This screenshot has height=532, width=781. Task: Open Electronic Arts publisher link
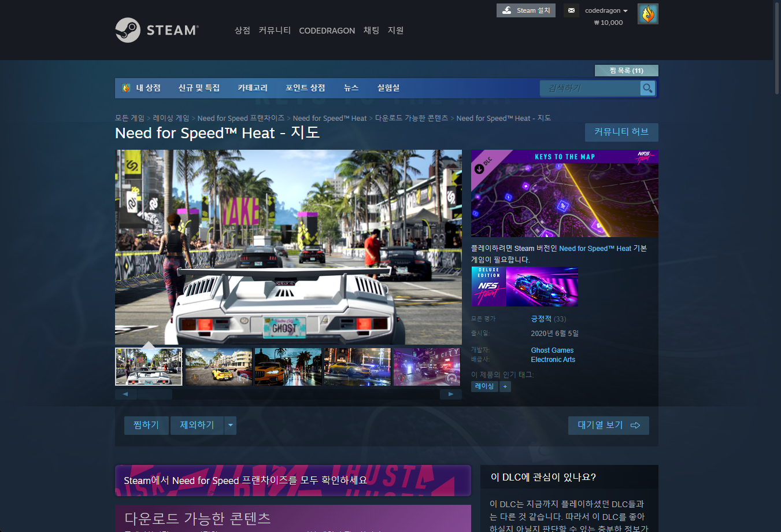[553, 360]
